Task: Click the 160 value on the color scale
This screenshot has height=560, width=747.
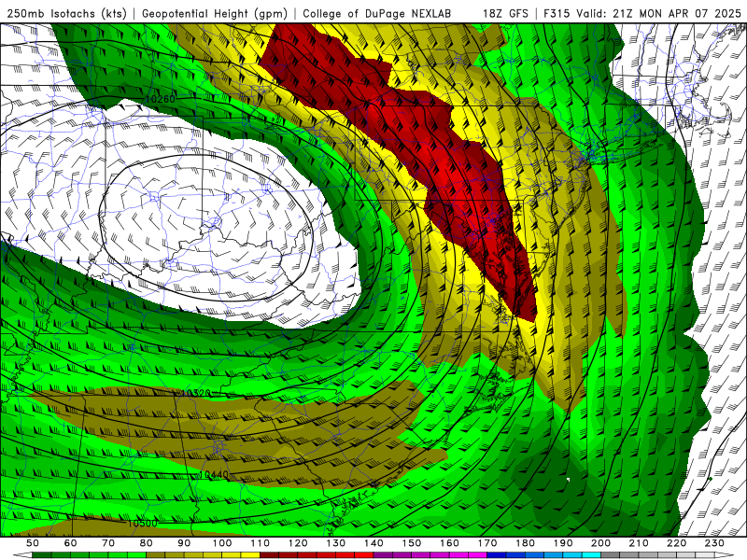Action: (x=449, y=543)
